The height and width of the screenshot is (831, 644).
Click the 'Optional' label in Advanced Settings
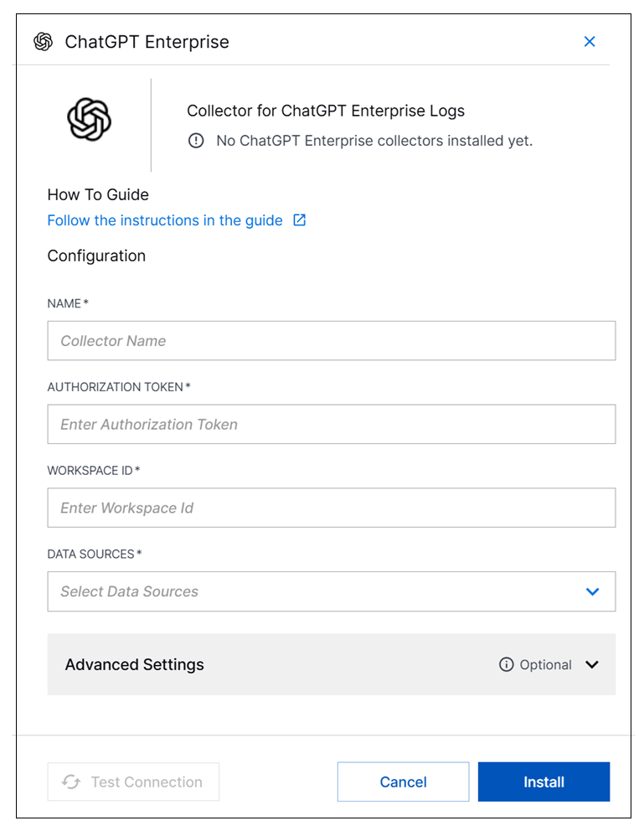tap(545, 664)
